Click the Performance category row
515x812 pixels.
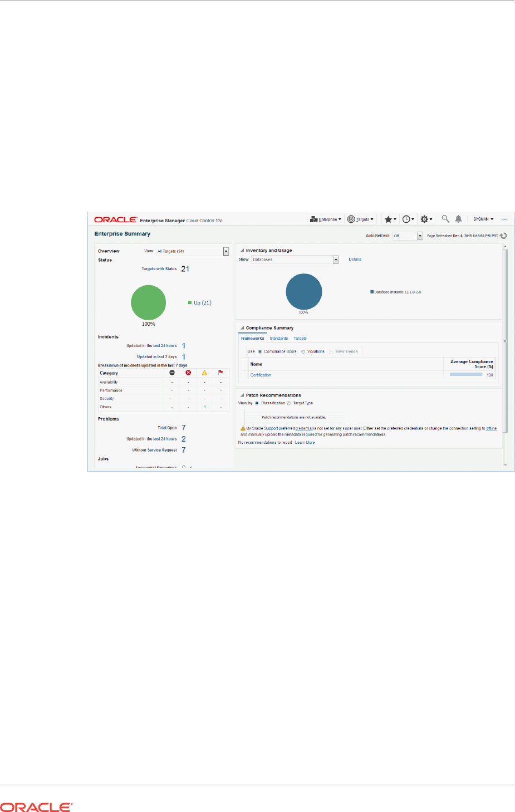[x=164, y=390]
